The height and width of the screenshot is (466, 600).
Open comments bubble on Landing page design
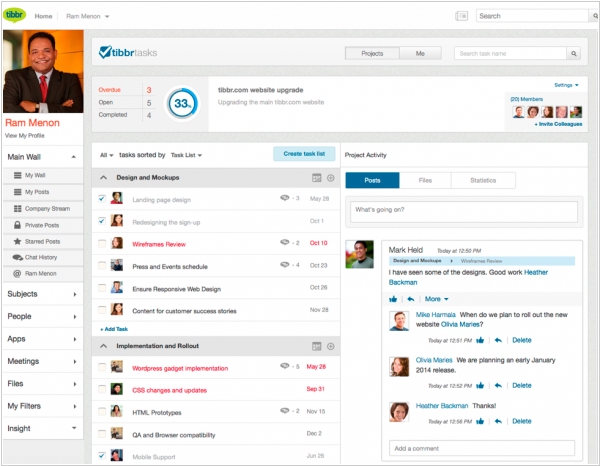(285, 198)
